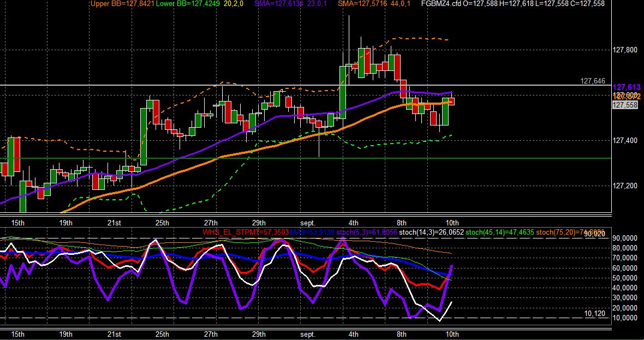Click the 127,800 price axis label
This screenshot has width=644, height=340.
coord(625,50)
